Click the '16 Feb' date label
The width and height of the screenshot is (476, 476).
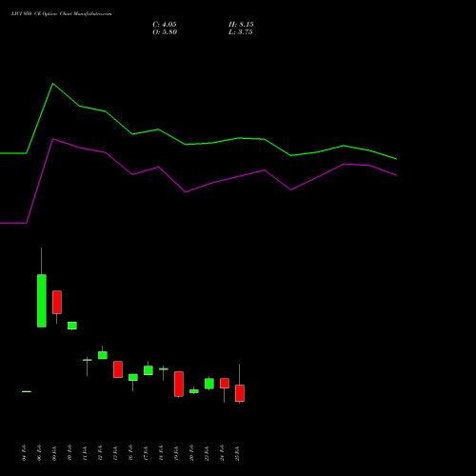click(131, 452)
